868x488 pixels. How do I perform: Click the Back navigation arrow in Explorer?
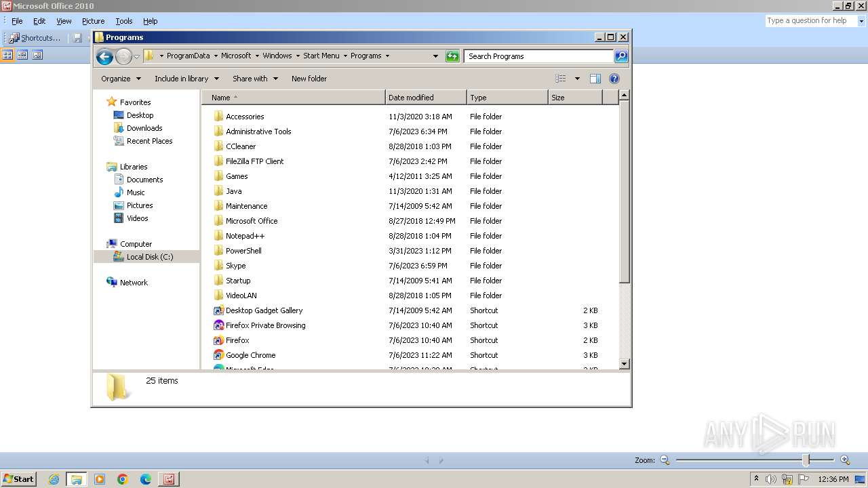click(104, 57)
